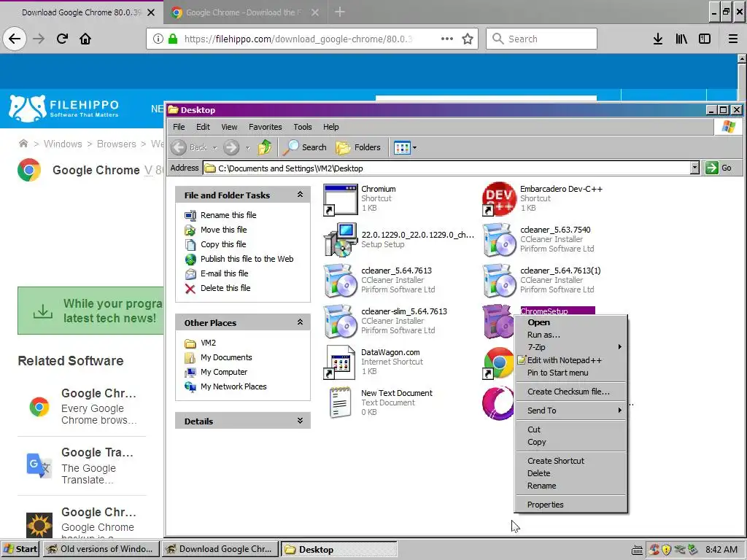Screen dimensions: 747x560
Task: Open page actions three-dot menu
Action: coord(447,39)
